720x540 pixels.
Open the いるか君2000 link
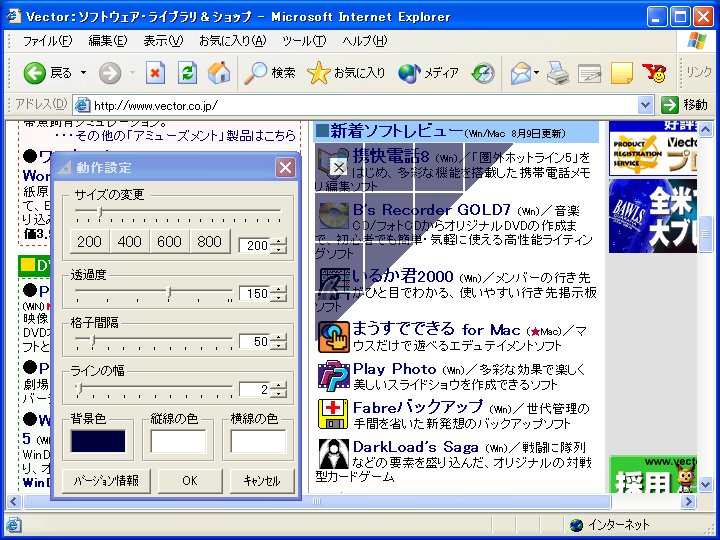403,276
